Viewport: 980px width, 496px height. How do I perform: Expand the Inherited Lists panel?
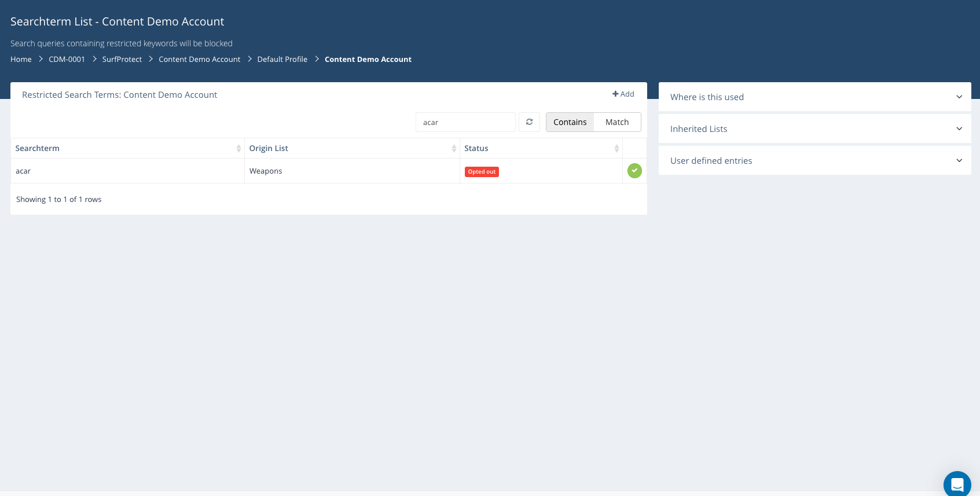click(814, 129)
